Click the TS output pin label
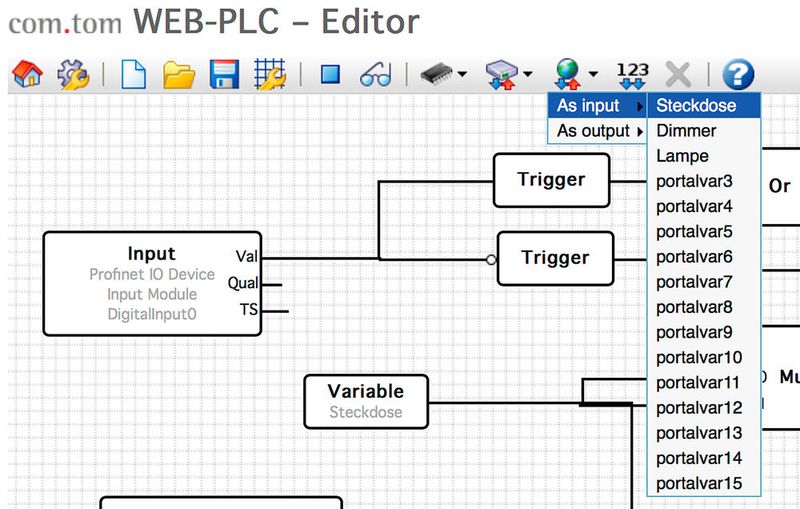The width and height of the screenshot is (800, 509). pyautogui.click(x=248, y=310)
